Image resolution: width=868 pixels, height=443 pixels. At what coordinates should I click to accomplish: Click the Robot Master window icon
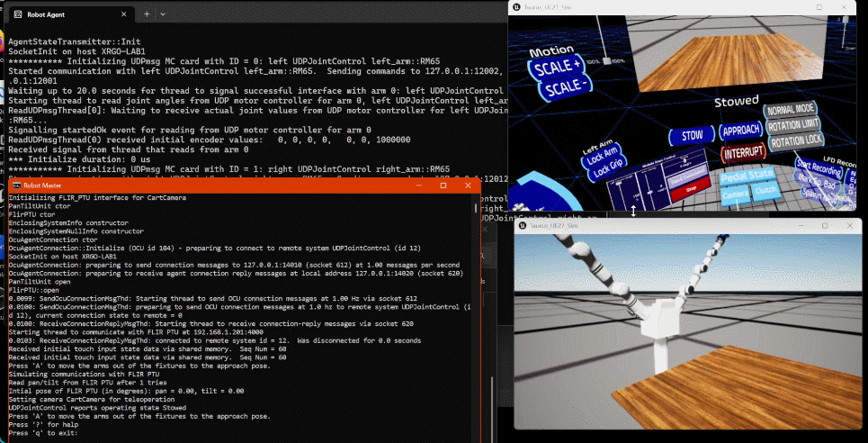(16, 185)
